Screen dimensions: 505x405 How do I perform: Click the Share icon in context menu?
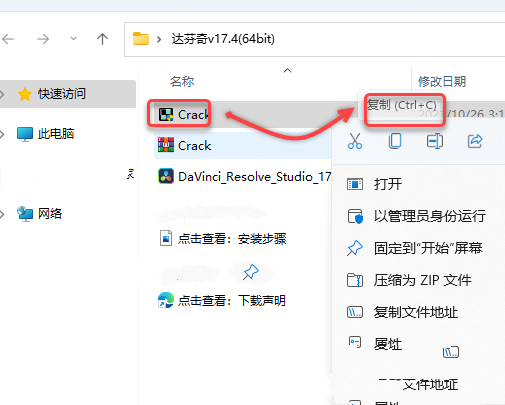click(475, 141)
